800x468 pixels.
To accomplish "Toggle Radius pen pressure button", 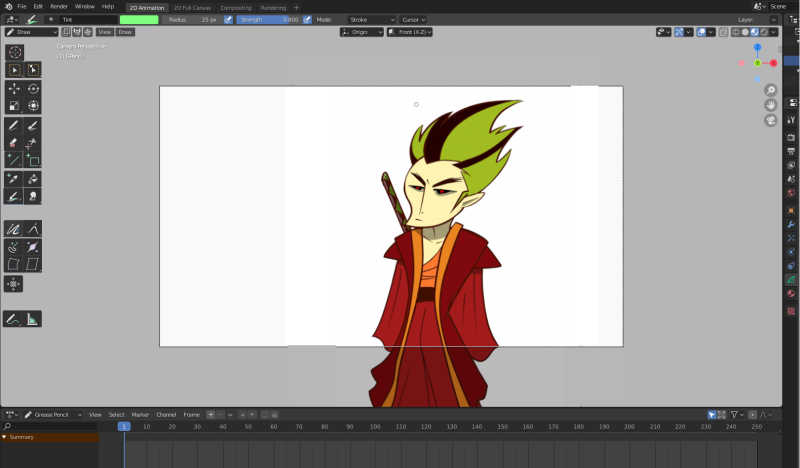I will pos(228,19).
